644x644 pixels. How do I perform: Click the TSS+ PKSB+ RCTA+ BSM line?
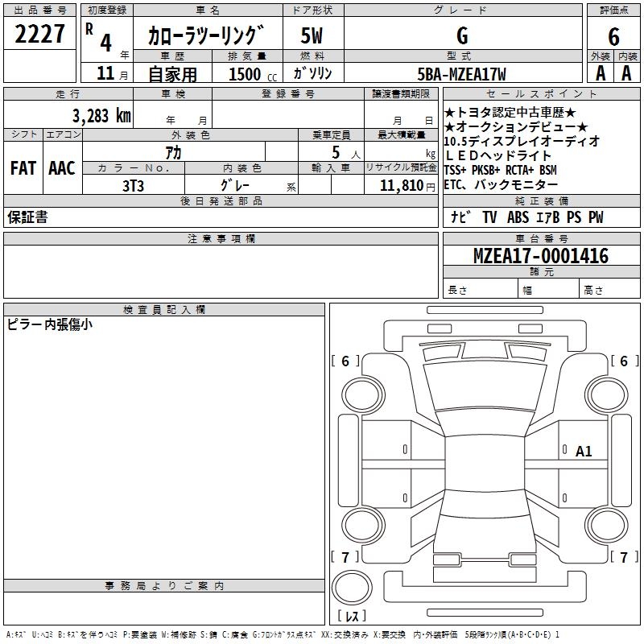tap(501, 170)
